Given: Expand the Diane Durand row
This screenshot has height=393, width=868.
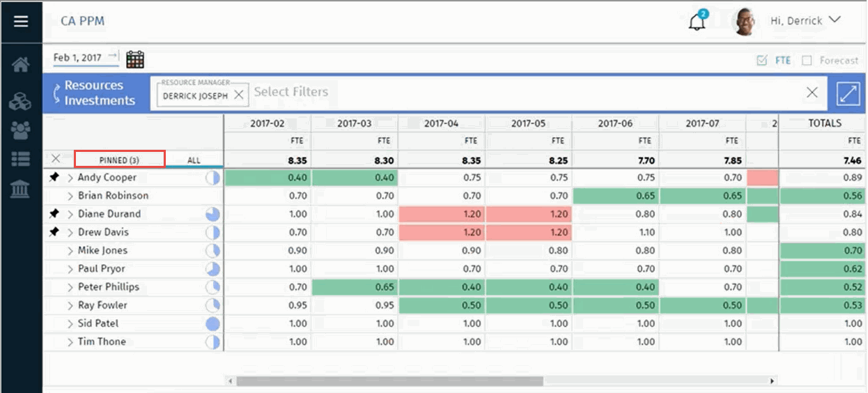Looking at the screenshot, I should [x=70, y=214].
